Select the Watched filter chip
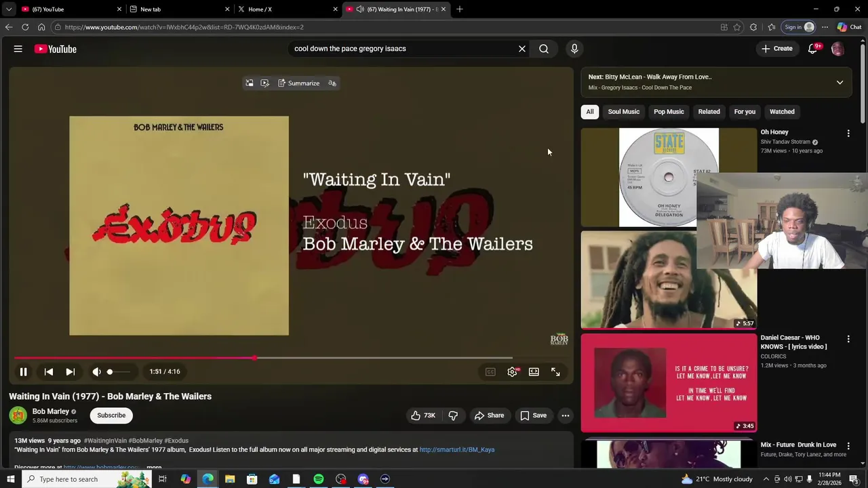Screen dimensions: 868x488 [x=782, y=112]
